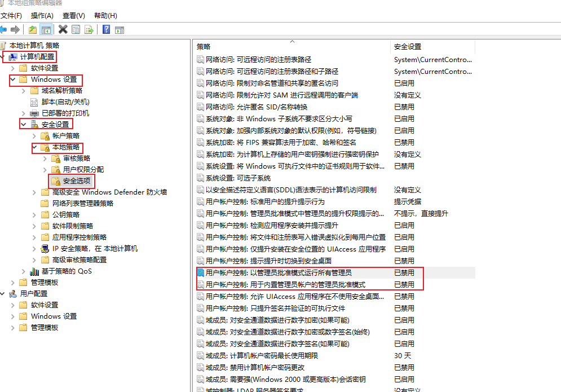Select policy 标准用户的提升提示行为
This screenshot has width=561, height=392.
(x=265, y=202)
